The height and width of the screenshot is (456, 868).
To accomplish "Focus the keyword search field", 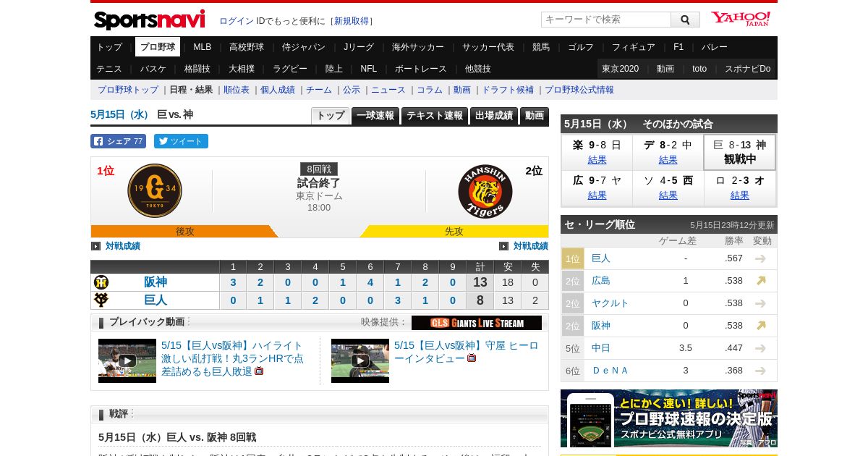I will pyautogui.click(x=606, y=20).
